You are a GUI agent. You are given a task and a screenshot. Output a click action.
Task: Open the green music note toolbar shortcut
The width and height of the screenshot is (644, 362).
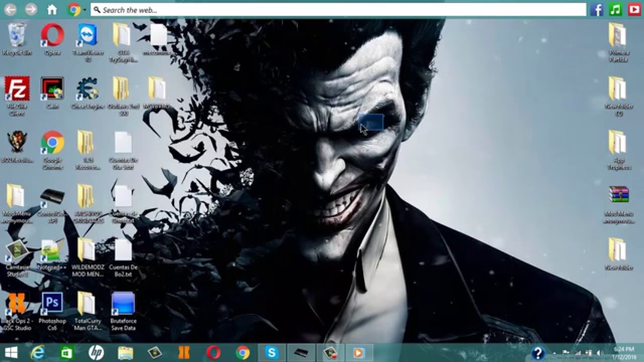pos(615,10)
